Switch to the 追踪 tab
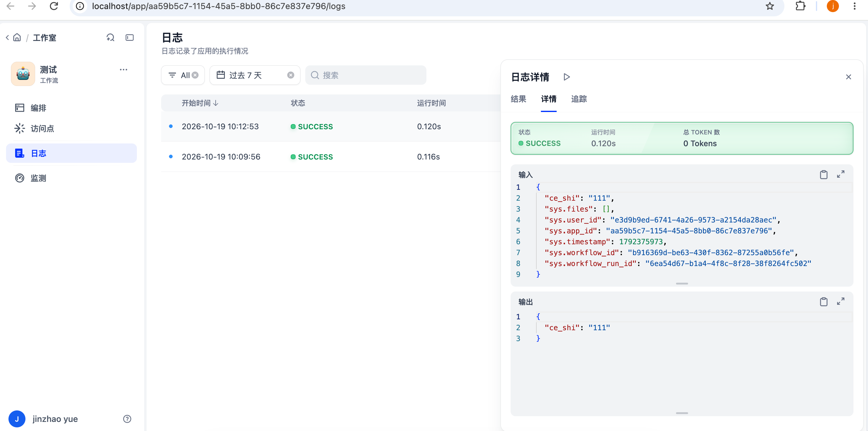 pyautogui.click(x=579, y=99)
